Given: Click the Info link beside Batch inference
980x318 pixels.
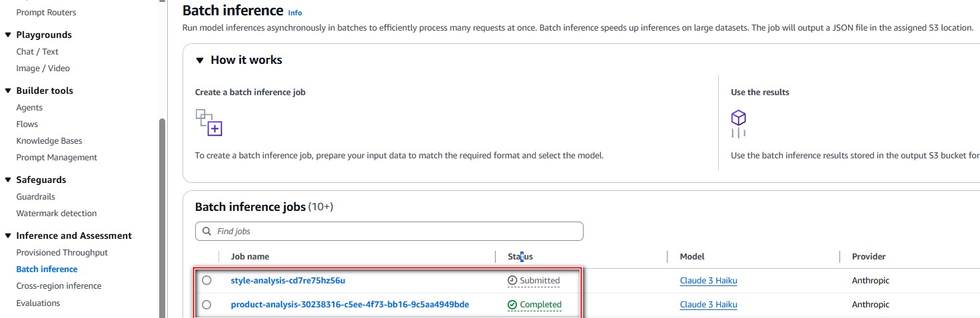Looking at the screenshot, I should pyautogui.click(x=294, y=13).
